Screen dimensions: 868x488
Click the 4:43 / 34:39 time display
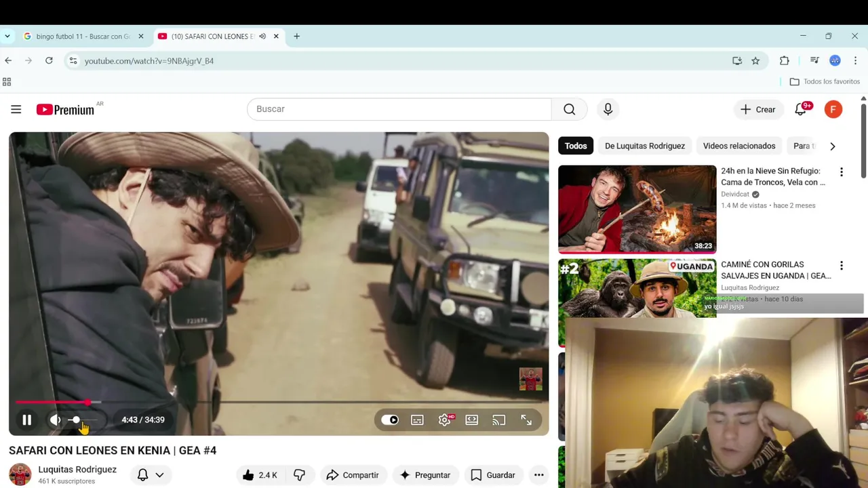click(x=143, y=420)
